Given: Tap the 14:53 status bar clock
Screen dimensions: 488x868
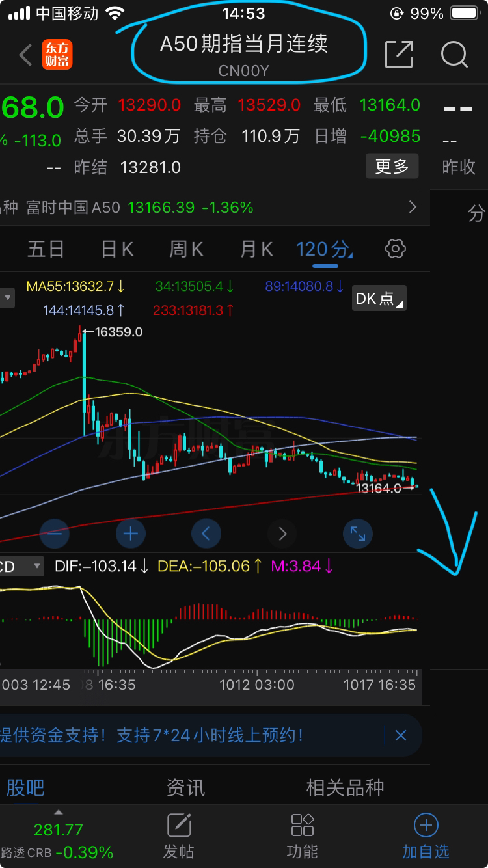Looking at the screenshot, I should pyautogui.click(x=243, y=13).
